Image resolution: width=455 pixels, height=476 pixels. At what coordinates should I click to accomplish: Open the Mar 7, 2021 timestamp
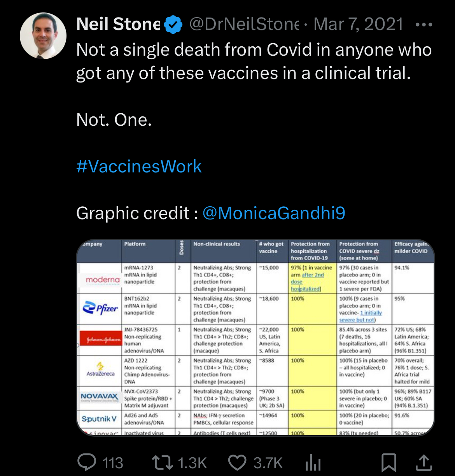pyautogui.click(x=358, y=24)
